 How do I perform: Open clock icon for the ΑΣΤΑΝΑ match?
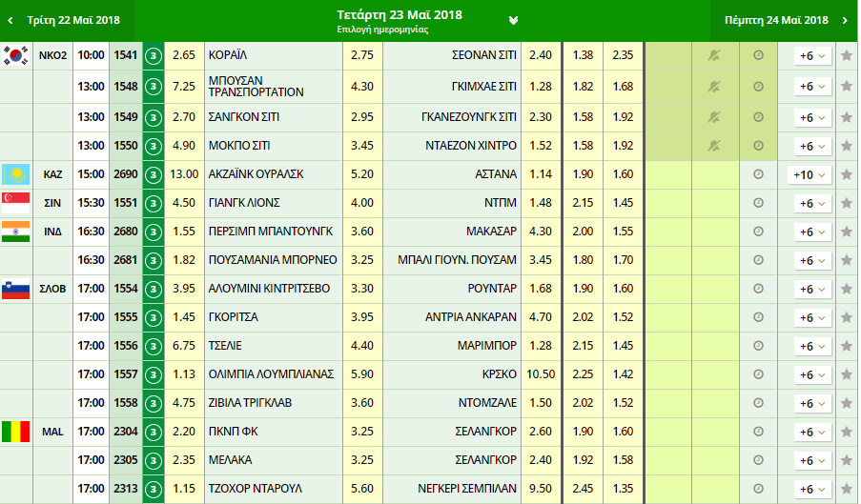coord(758,174)
